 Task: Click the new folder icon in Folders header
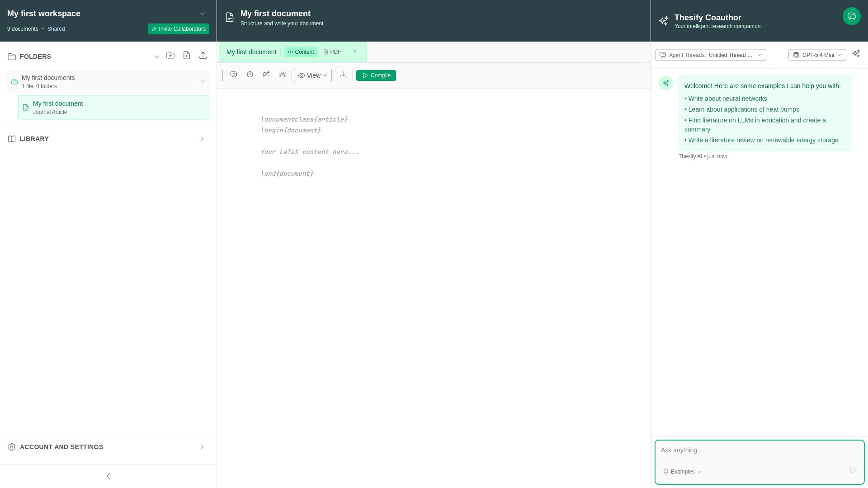[170, 55]
